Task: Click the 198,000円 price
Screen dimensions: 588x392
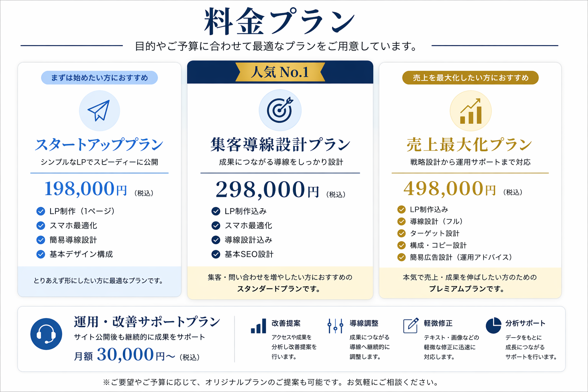Action: 86,189
